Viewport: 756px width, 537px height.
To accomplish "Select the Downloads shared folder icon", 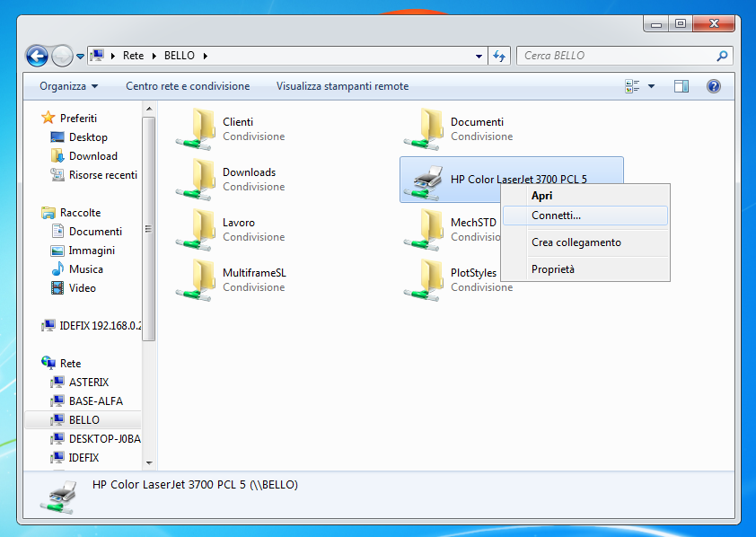I will coord(195,179).
